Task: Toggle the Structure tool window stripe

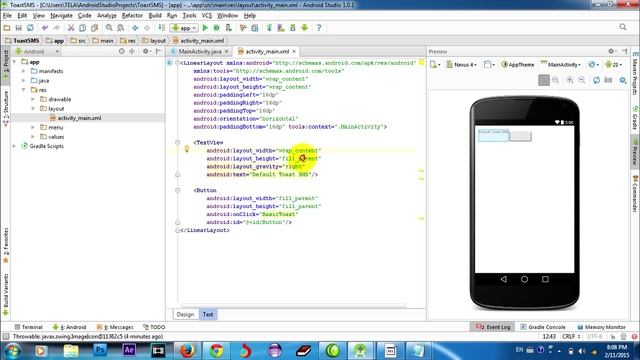Action: click(x=6, y=108)
